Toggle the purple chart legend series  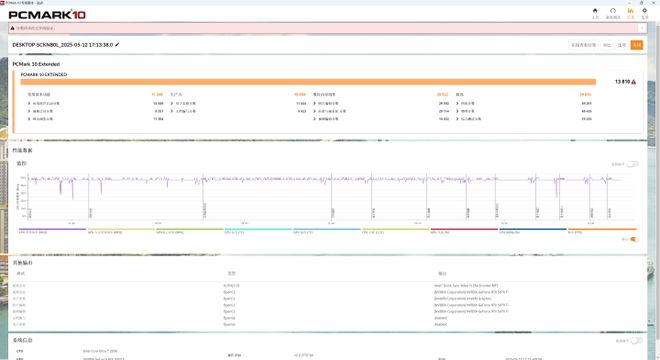coord(53,231)
